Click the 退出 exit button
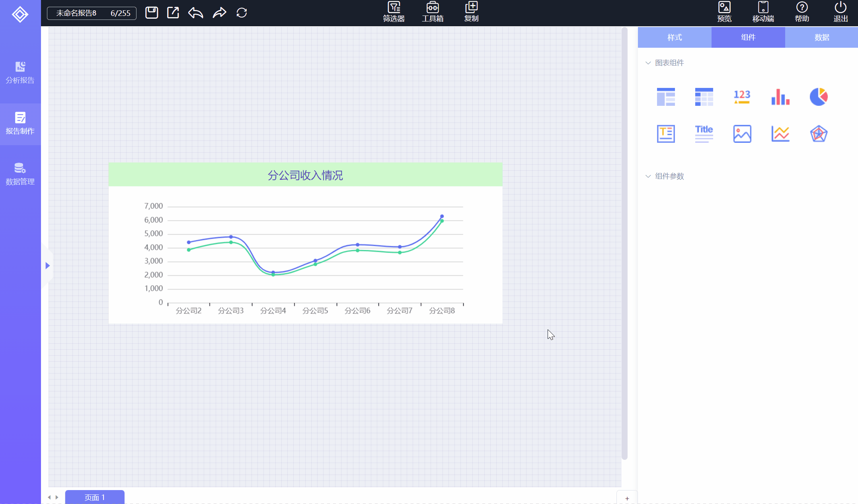 pyautogui.click(x=840, y=12)
